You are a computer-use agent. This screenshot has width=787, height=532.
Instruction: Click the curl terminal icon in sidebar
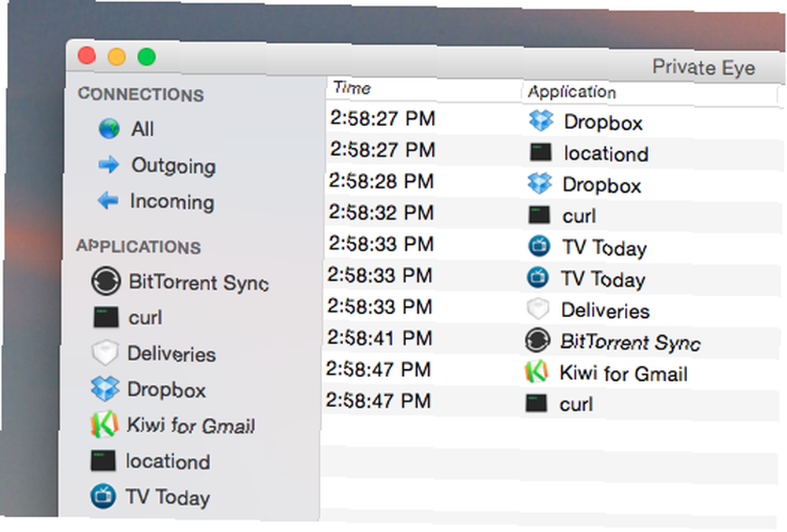106,317
